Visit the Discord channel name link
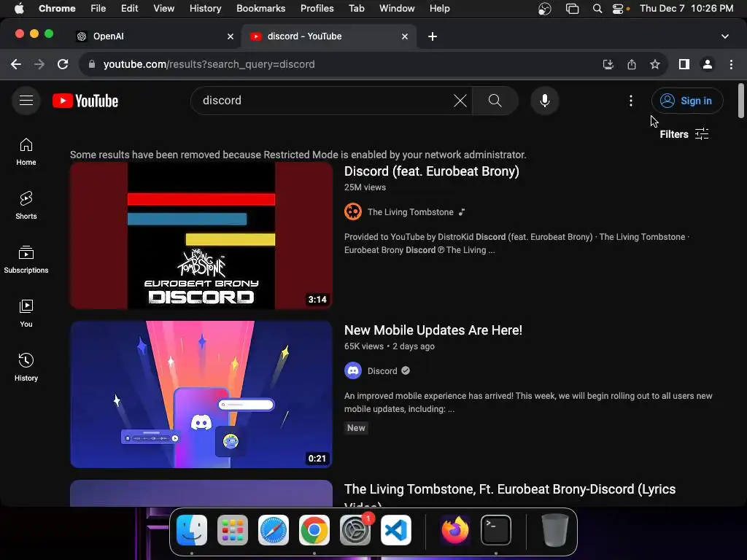Image resolution: width=747 pixels, height=560 pixels. pos(382,371)
